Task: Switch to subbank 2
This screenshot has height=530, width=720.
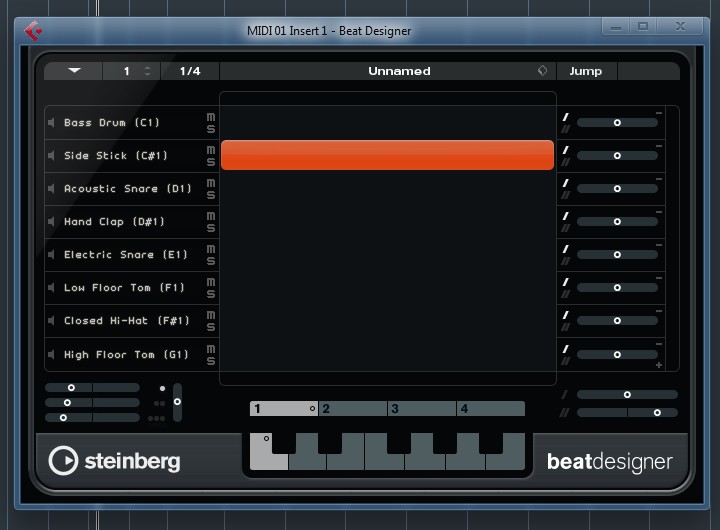Action: pyautogui.click(x=353, y=409)
